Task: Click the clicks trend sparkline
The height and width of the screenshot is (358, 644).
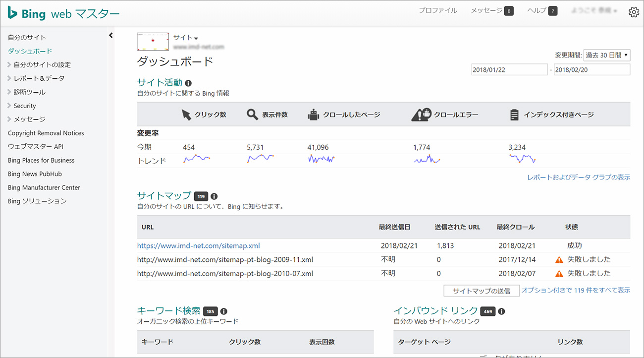Action: click(197, 159)
